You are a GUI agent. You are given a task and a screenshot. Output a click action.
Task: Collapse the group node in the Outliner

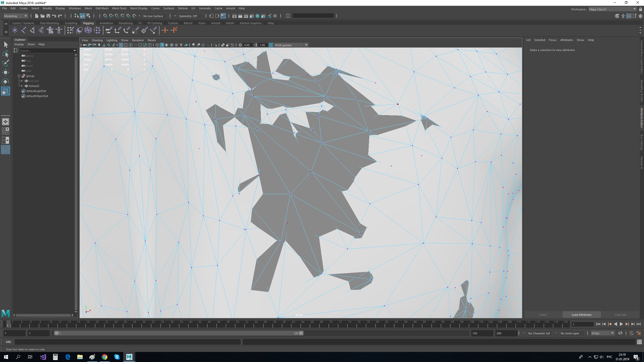click(x=19, y=76)
